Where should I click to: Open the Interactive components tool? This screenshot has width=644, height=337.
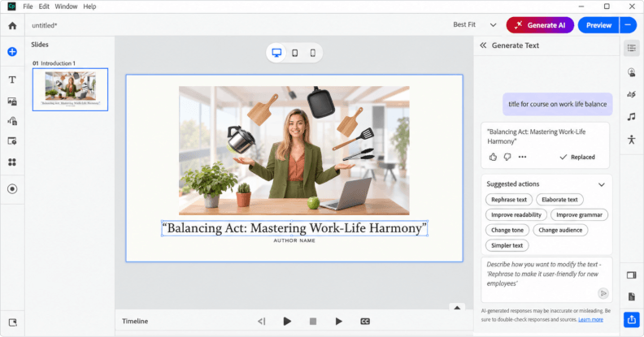12,141
